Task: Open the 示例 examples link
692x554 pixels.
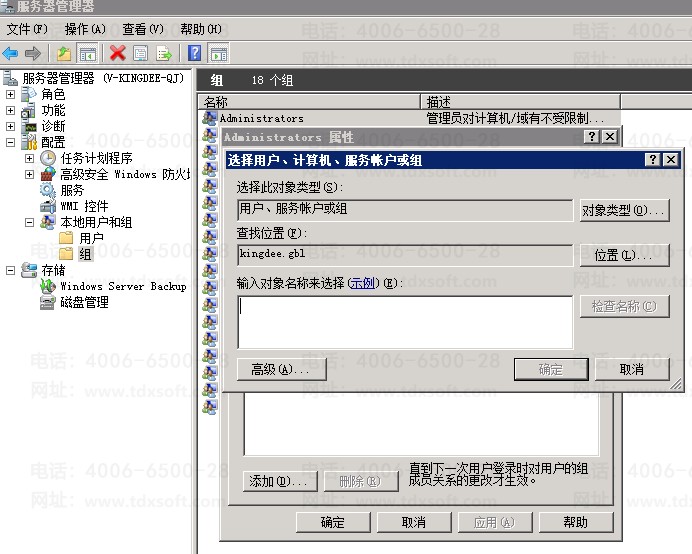Action: click(362, 283)
